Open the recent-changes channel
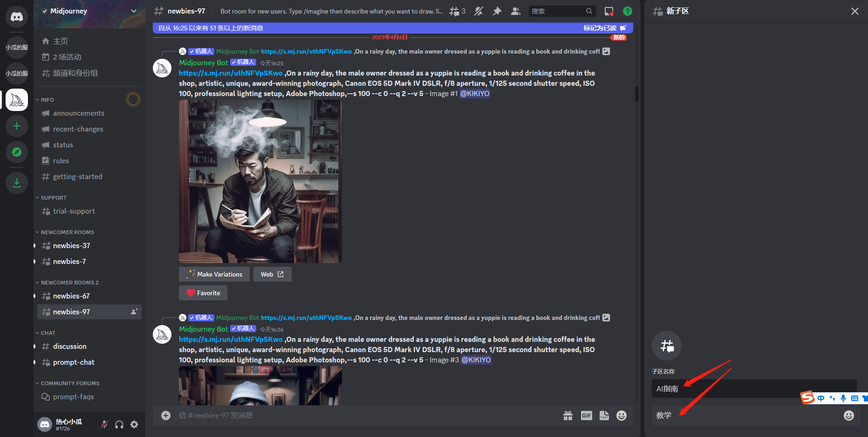The image size is (868, 437). pos(89,129)
